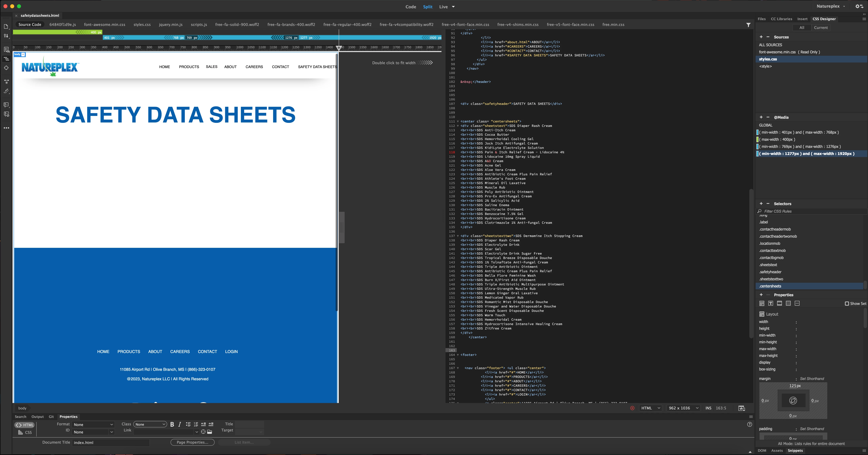Screen dimensions: 868x455
Task: Open the Class dropdown
Action: (150, 424)
